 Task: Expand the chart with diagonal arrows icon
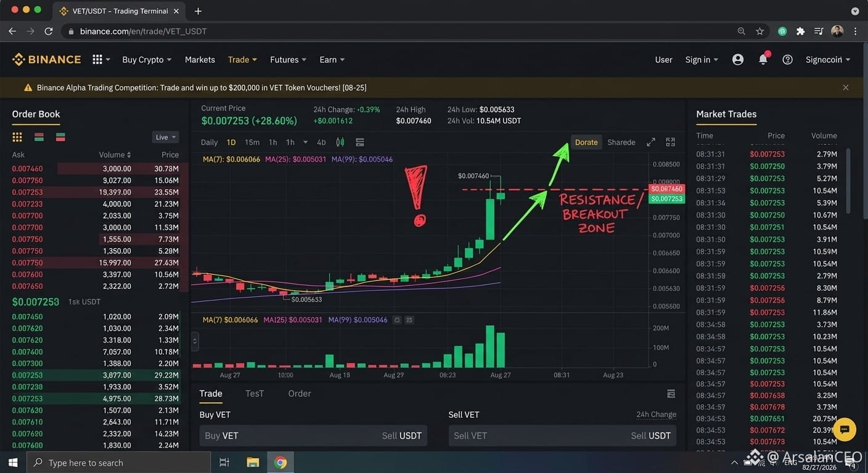click(650, 142)
